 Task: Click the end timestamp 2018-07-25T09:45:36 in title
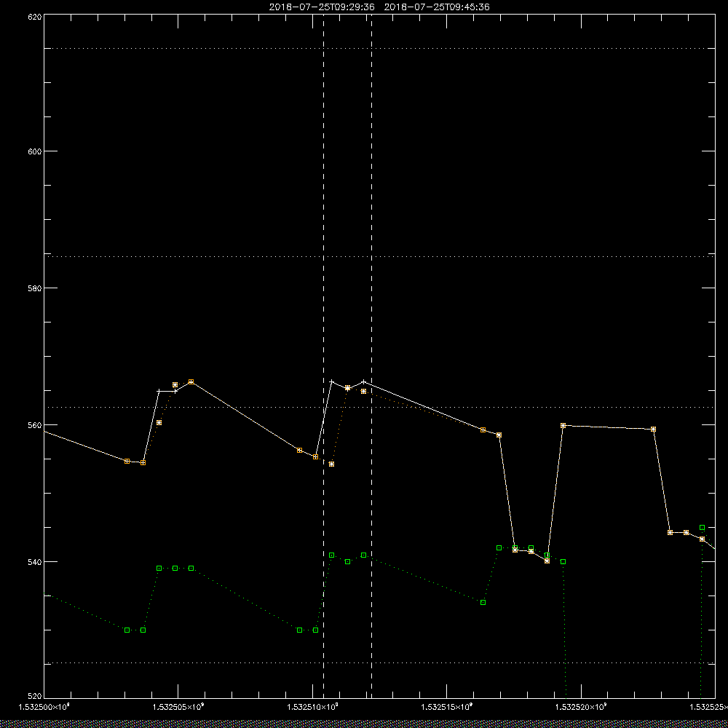437,7
